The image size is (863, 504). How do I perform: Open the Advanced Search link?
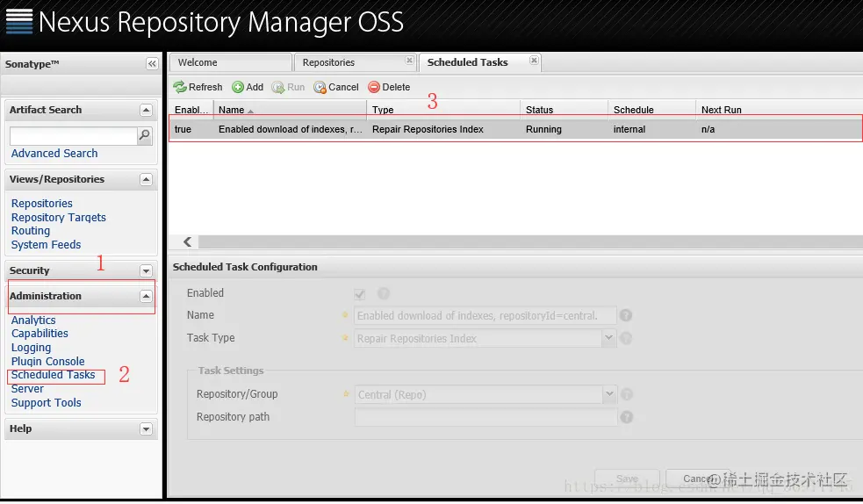[x=54, y=154]
